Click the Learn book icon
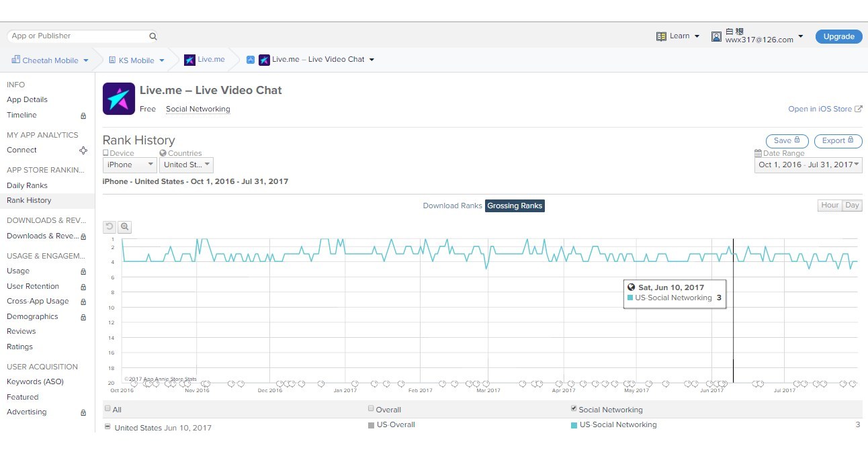The width and height of the screenshot is (868, 454). pyautogui.click(x=661, y=36)
